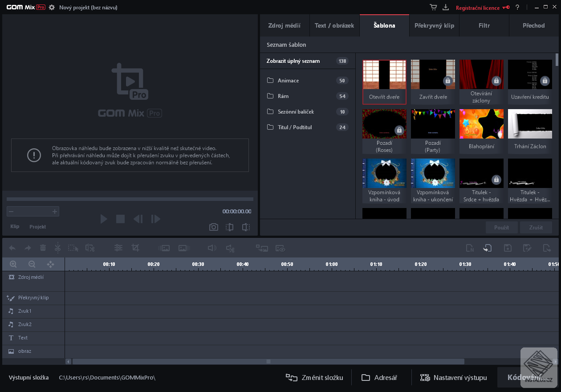Image resolution: width=561 pixels, height=392 pixels.
Task: Click the Změnit složku button
Action: click(314, 378)
